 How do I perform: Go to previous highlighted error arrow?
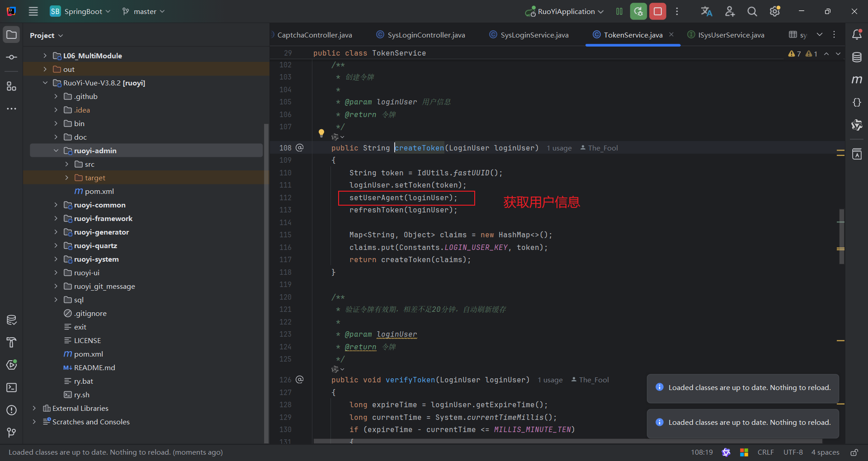pyautogui.click(x=826, y=54)
